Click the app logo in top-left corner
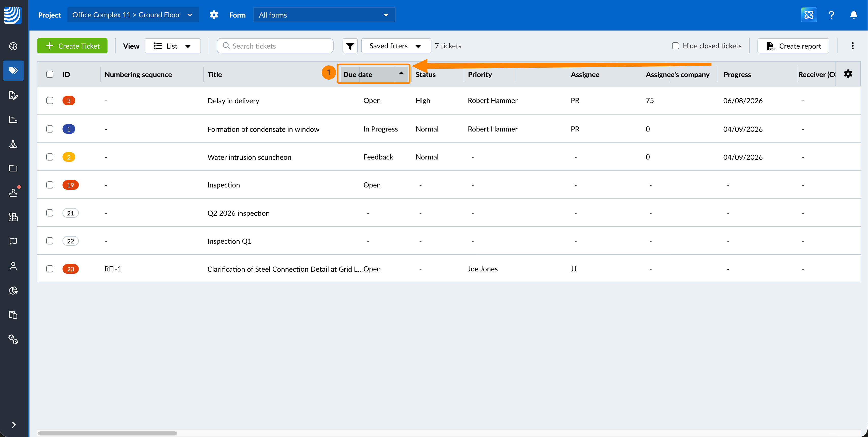The height and width of the screenshot is (437, 868). 13,15
